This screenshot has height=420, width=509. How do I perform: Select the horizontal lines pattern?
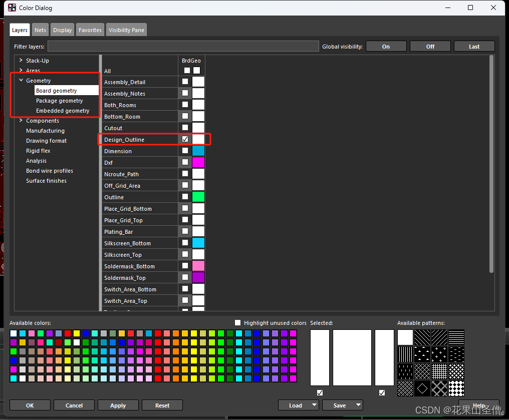456,337
